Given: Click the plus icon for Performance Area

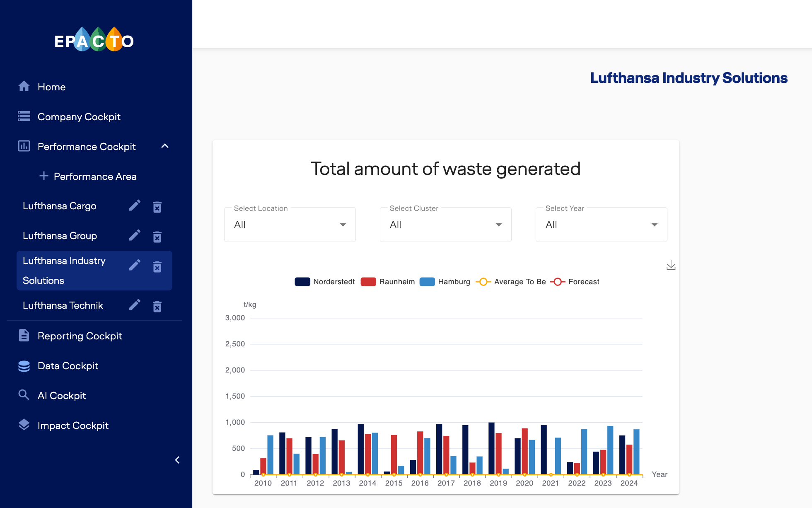Looking at the screenshot, I should [44, 176].
